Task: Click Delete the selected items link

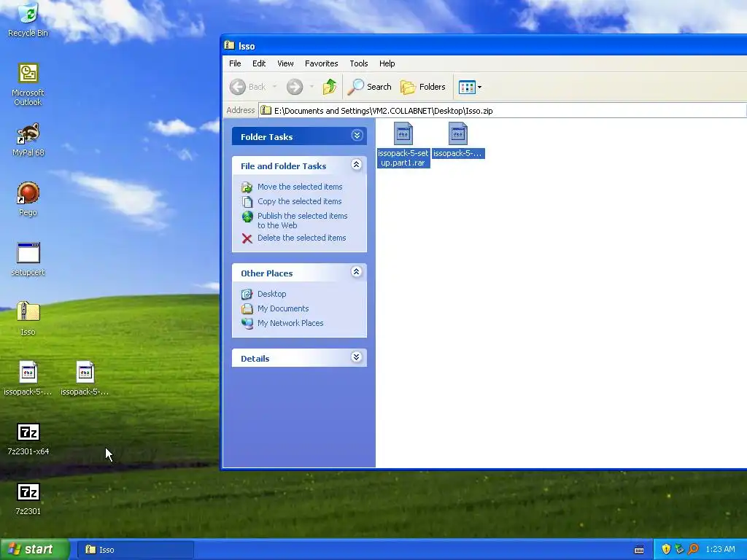Action: (x=301, y=238)
